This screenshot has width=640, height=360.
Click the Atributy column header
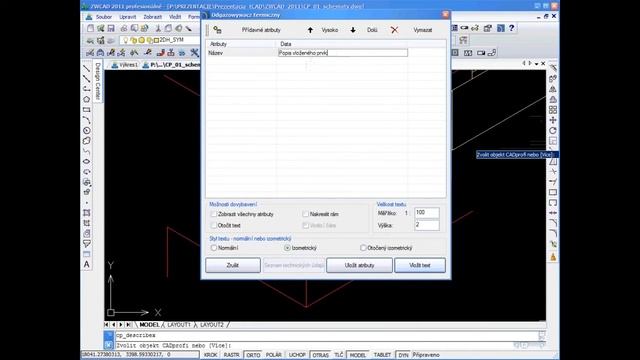(x=241, y=44)
